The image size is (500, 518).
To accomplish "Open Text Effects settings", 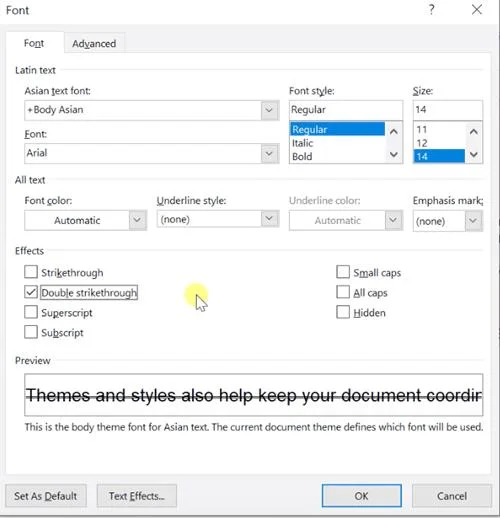I will pos(137,496).
